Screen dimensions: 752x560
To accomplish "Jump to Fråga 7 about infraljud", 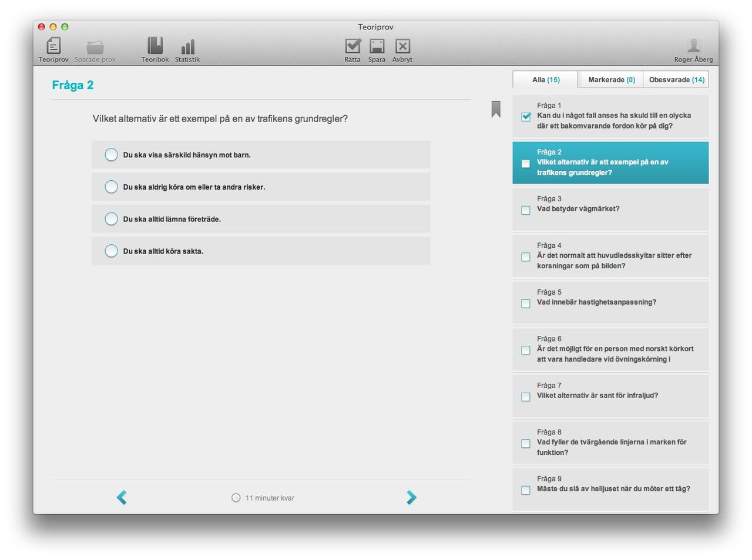I will tap(611, 396).
